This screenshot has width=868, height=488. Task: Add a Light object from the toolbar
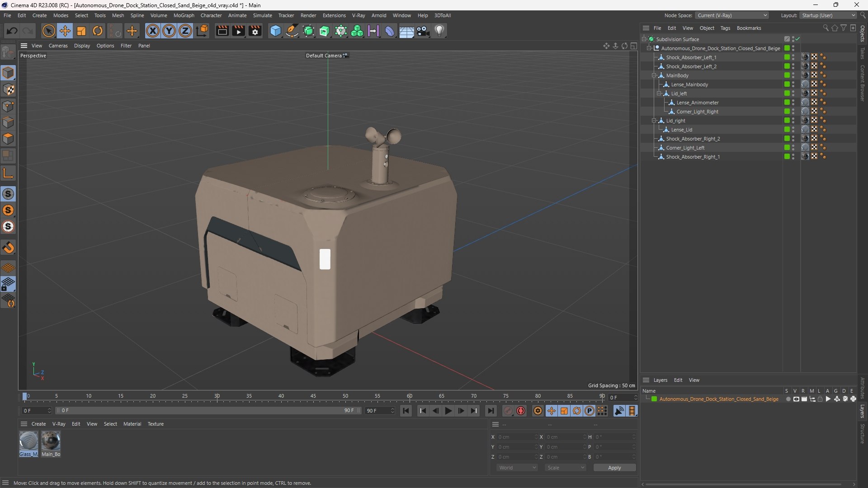tap(439, 31)
